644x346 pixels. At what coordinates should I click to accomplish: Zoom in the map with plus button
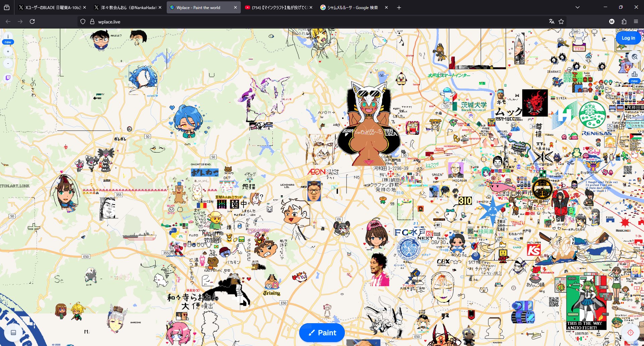point(8,52)
